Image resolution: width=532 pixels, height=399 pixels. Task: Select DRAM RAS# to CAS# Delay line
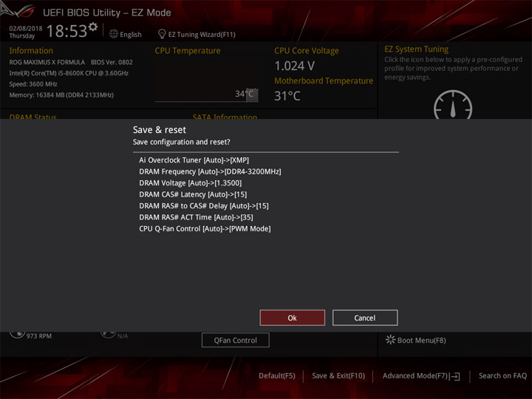(204, 206)
